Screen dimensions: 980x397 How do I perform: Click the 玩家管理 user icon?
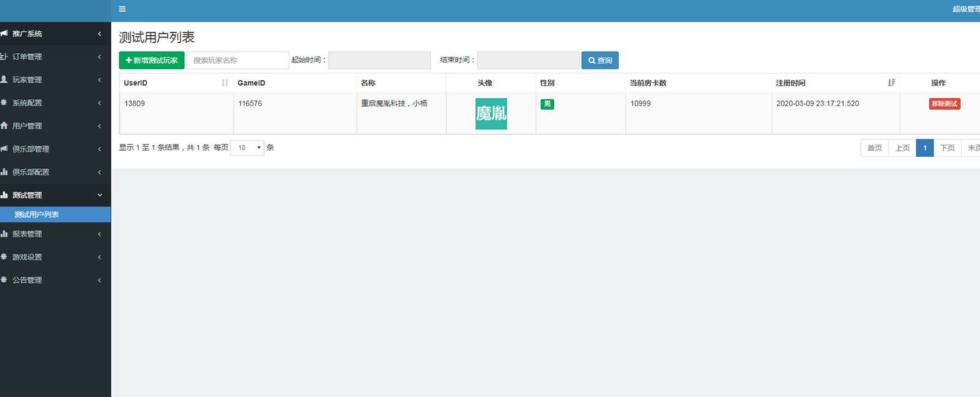[x=4, y=80]
